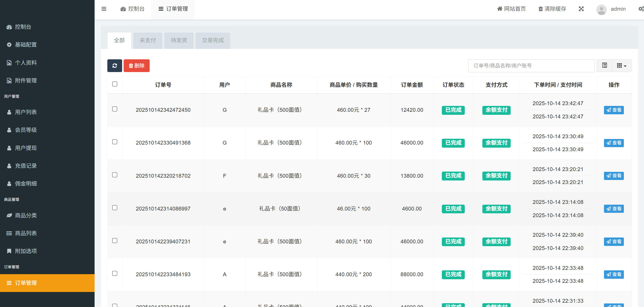Viewport: 644px width, 307px height.
Task: Open 附件管理 in the sidebar
Action: tap(26, 80)
